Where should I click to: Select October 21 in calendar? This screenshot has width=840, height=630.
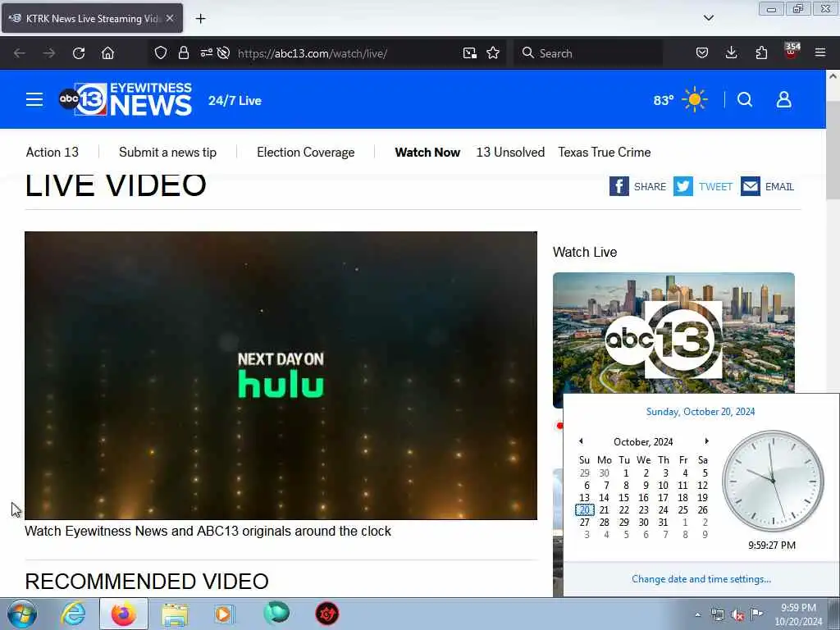coord(605,510)
